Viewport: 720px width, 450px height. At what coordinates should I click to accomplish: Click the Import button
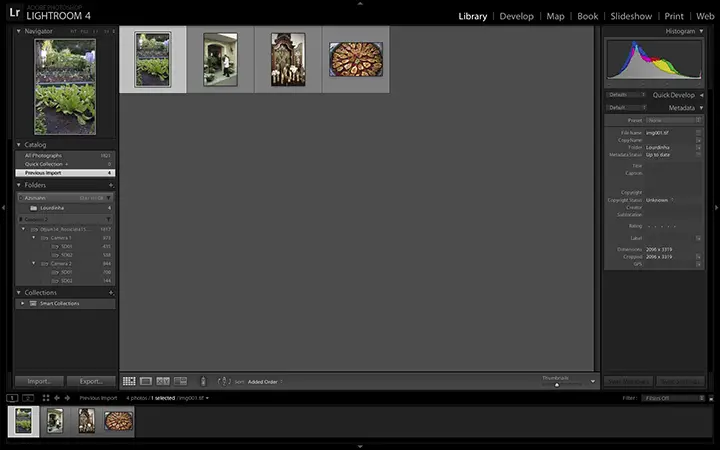point(39,381)
